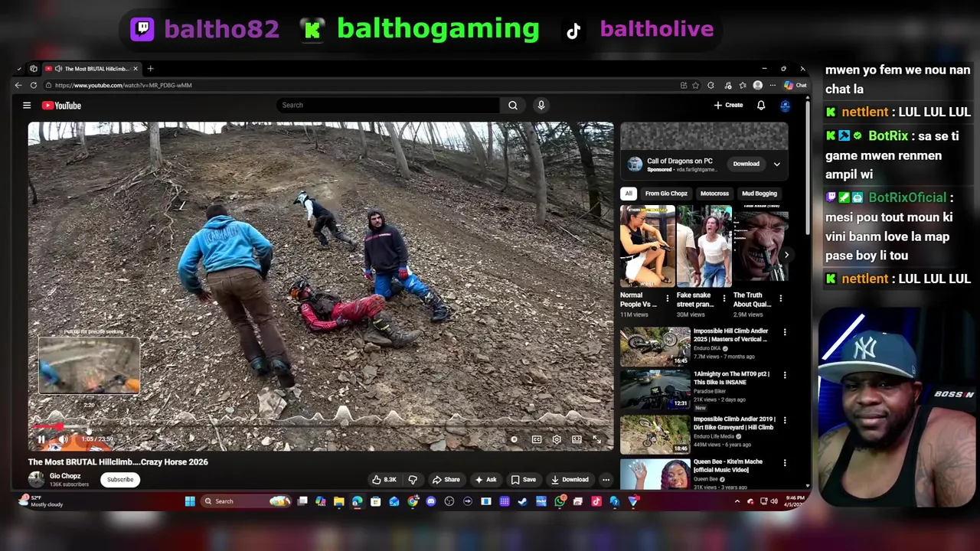Open more actions ellipsis under video

point(606,480)
